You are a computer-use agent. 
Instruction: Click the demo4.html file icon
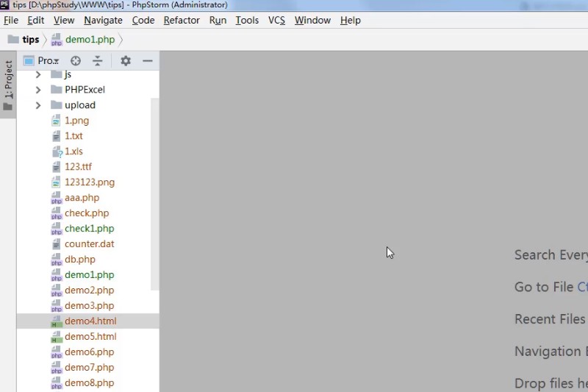(57, 321)
